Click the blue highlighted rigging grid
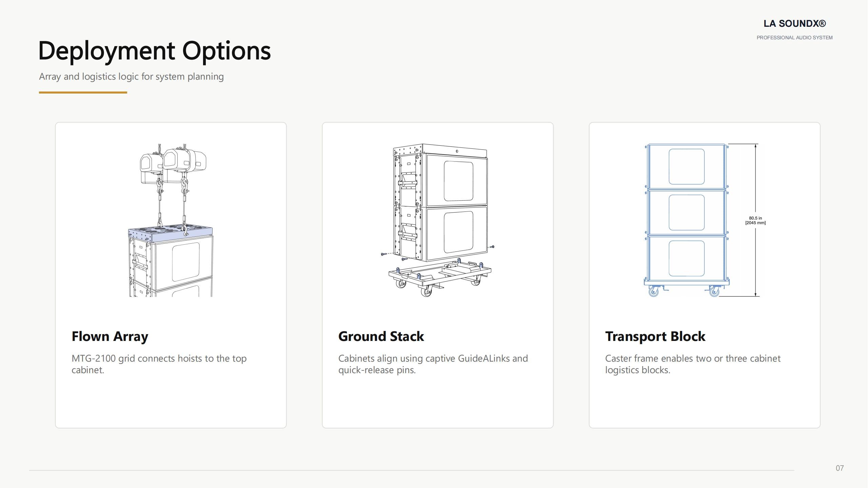868x488 pixels. coord(170,234)
